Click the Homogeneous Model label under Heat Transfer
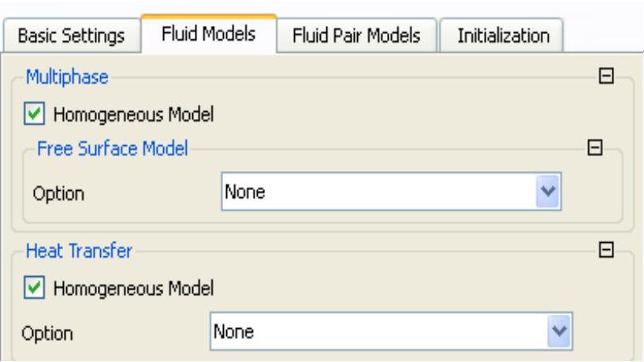This screenshot has height=362, width=644. tap(133, 288)
